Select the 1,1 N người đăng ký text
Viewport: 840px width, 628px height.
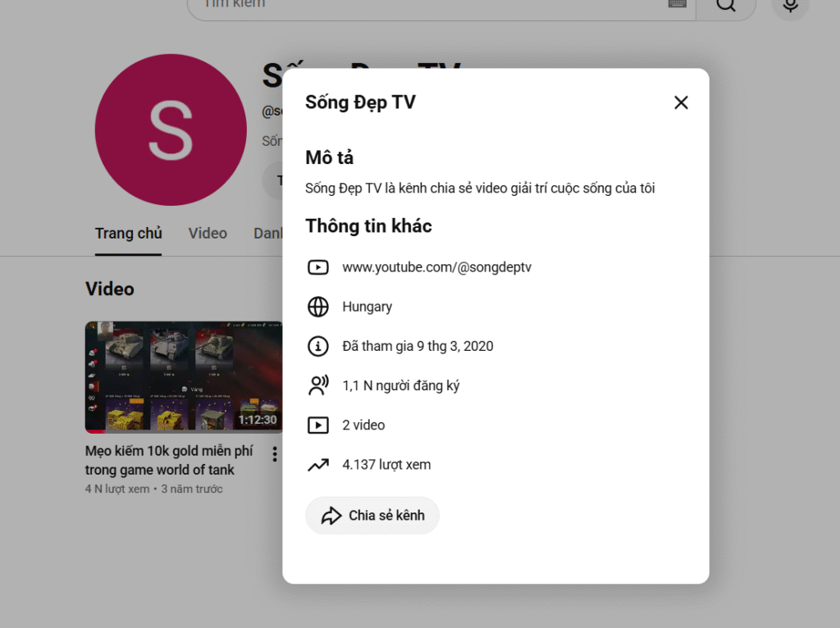click(x=400, y=385)
